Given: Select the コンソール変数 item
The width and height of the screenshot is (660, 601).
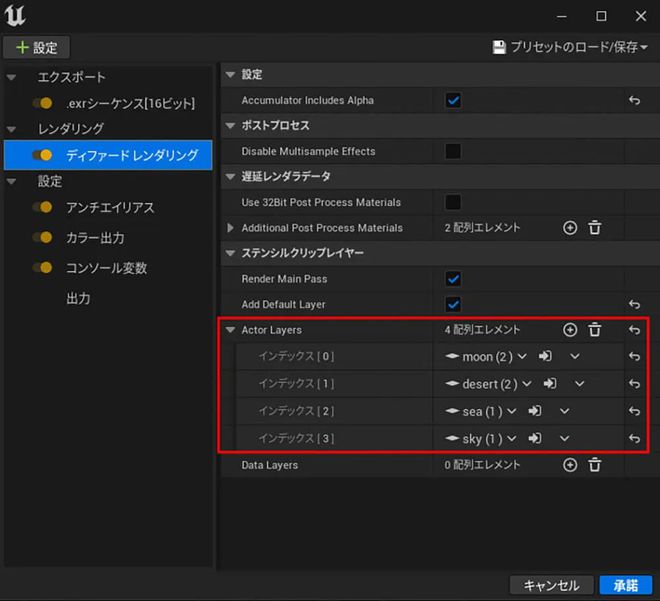Looking at the screenshot, I should [106, 268].
